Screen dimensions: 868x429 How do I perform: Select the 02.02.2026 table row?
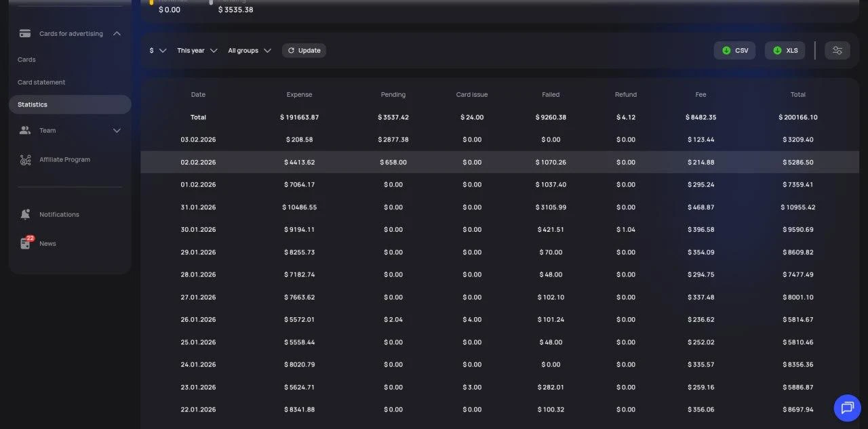click(x=500, y=162)
